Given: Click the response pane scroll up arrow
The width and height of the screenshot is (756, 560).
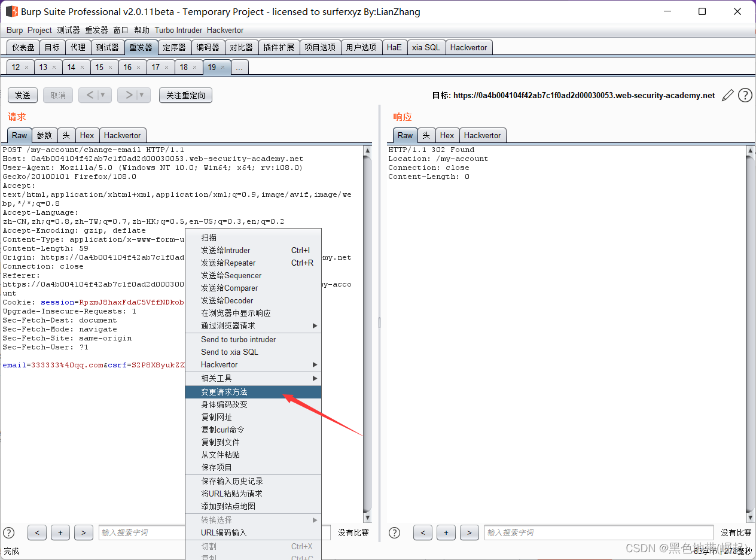Looking at the screenshot, I should pyautogui.click(x=750, y=151).
